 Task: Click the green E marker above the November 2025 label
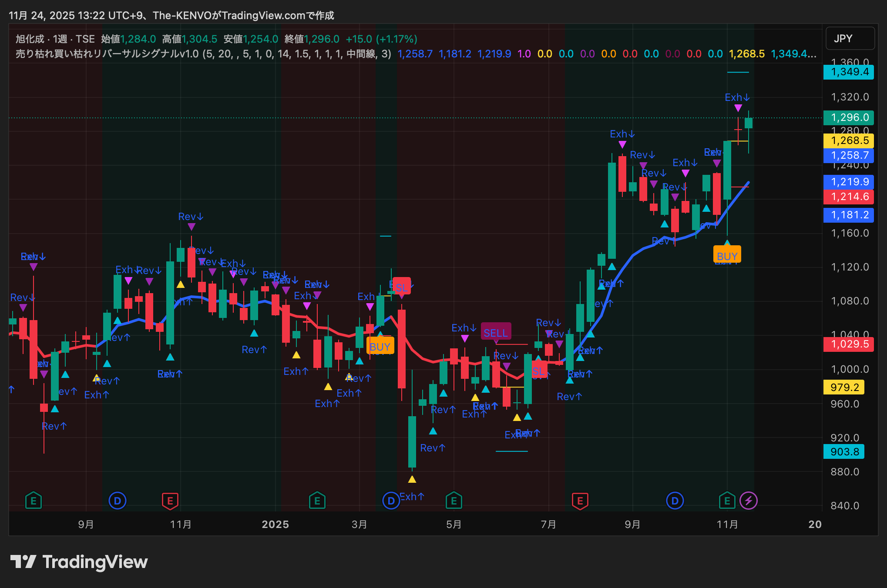pos(727,501)
